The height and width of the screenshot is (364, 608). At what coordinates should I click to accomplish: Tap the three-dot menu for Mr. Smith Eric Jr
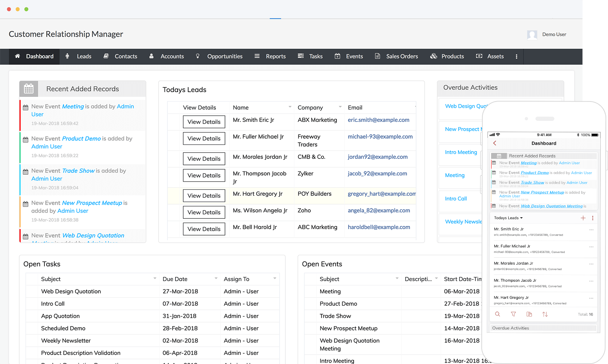pyautogui.click(x=591, y=230)
